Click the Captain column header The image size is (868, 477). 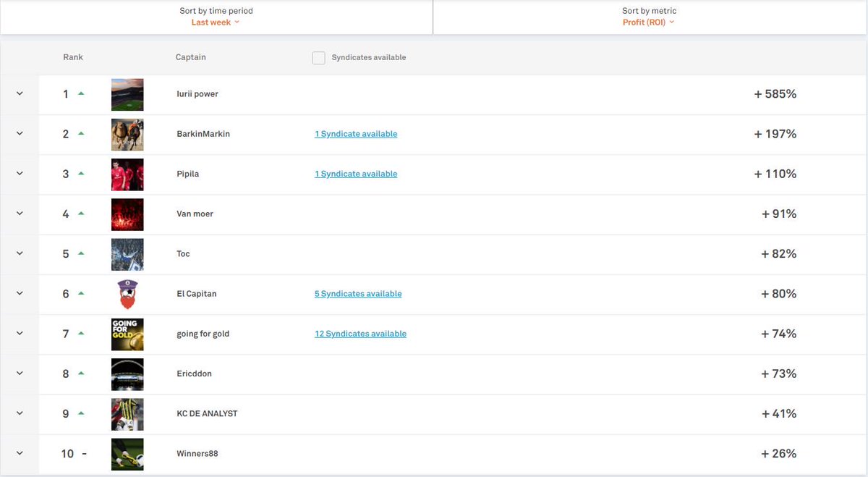191,57
